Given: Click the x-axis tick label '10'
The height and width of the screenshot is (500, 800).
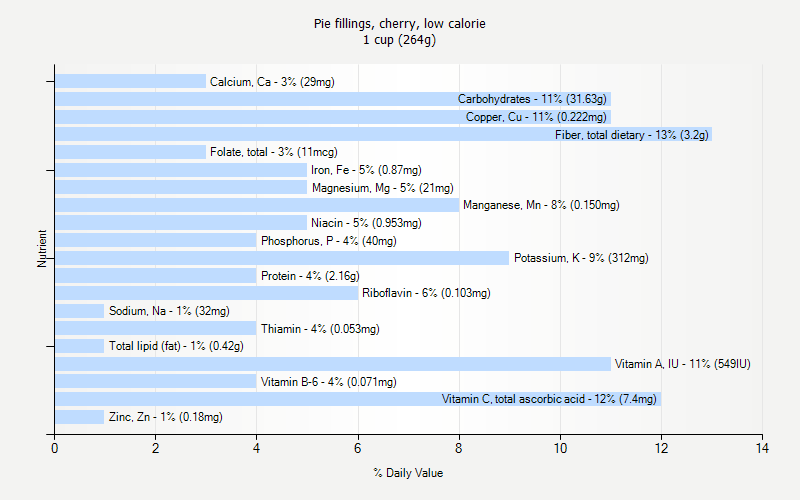Looking at the screenshot, I should 560,448.
